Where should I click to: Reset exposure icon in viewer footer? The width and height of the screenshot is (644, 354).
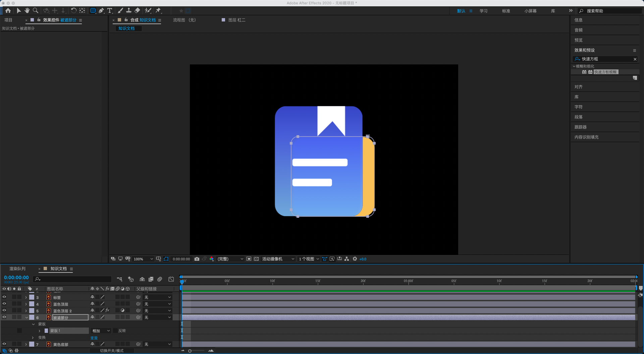[x=355, y=259]
